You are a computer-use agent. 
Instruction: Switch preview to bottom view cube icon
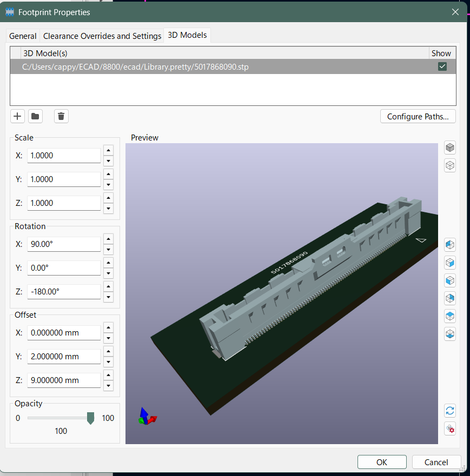(x=449, y=334)
